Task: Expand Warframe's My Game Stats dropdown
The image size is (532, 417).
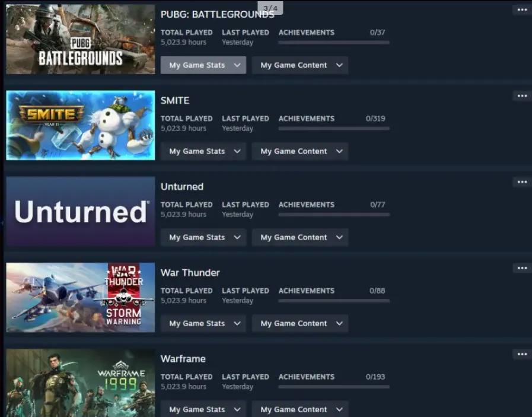Action: [x=203, y=409]
